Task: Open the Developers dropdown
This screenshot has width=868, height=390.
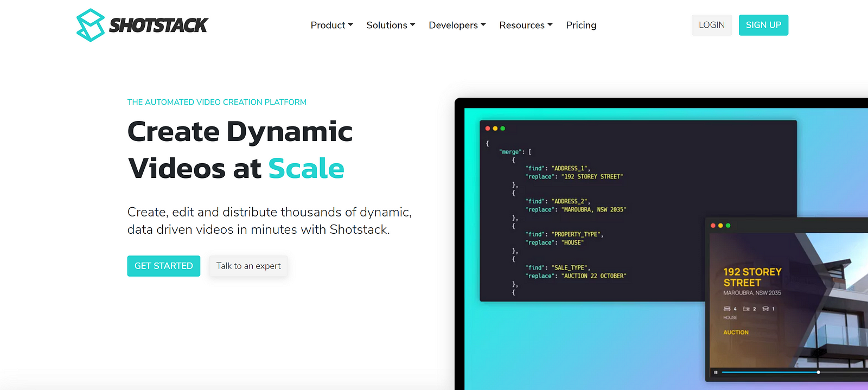Action: click(x=457, y=25)
